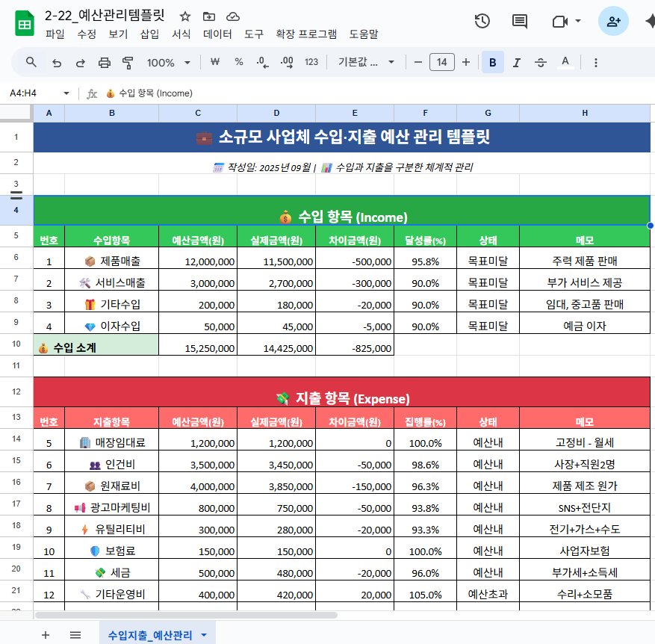Increase font size plus button
The width and height of the screenshot is (655, 644).
tap(466, 62)
